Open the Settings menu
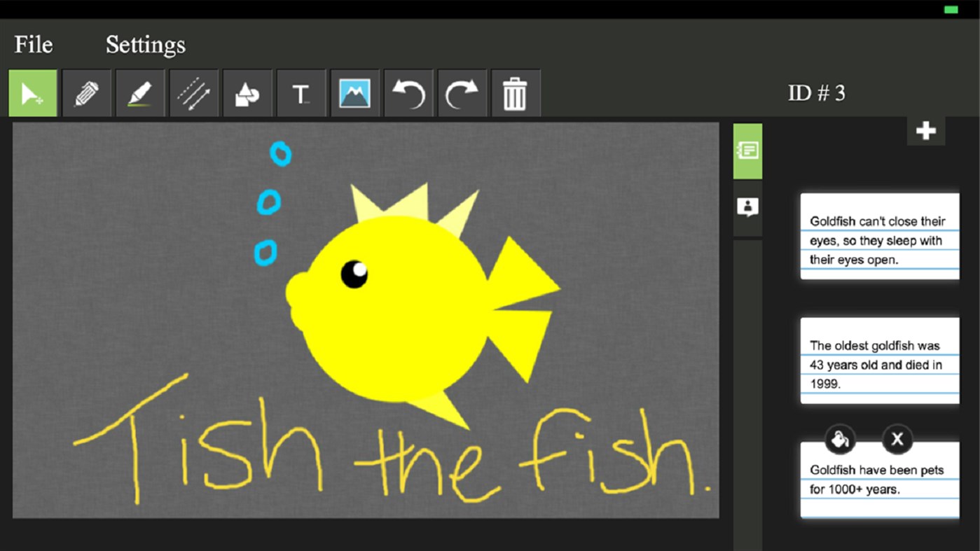This screenshot has width=980, height=551. tap(145, 45)
